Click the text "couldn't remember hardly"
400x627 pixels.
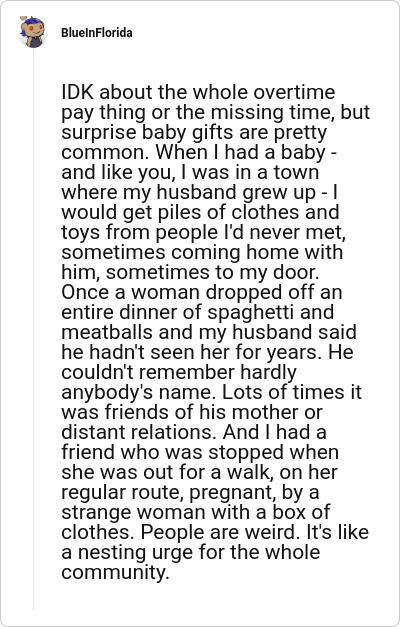[x=179, y=372]
